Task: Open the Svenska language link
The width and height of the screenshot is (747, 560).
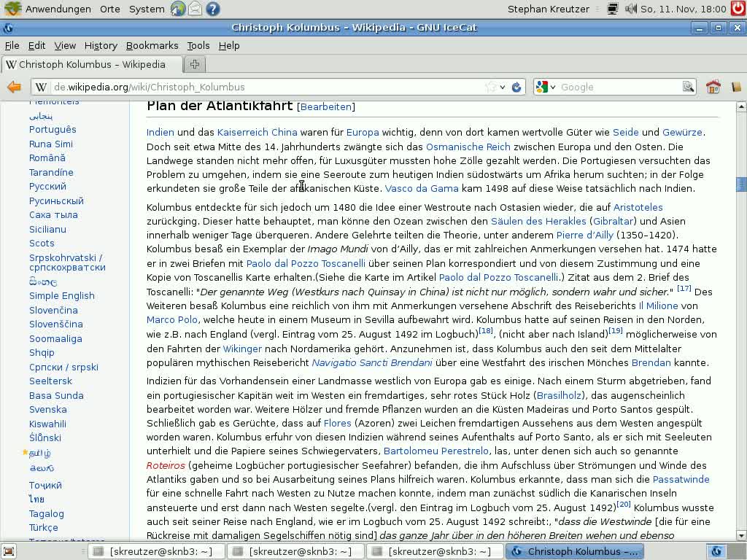Action: 48,410
